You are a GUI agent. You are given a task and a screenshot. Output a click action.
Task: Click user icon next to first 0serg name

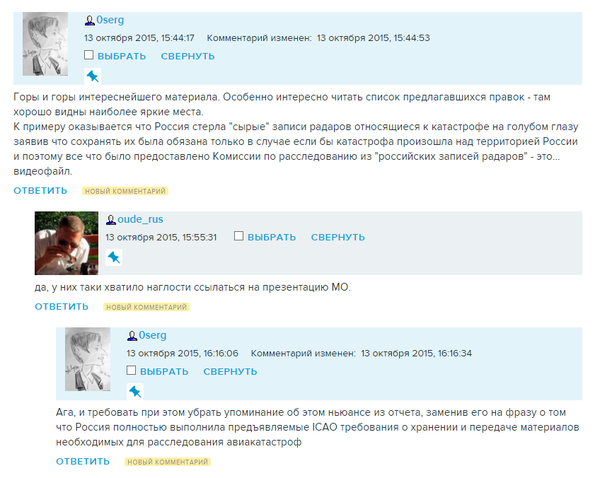90,20
